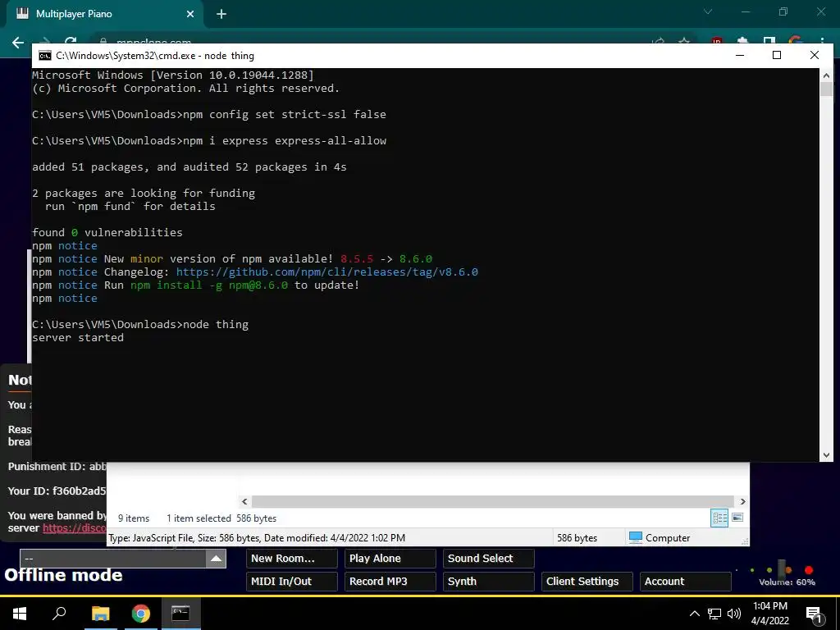Image resolution: width=840 pixels, height=630 pixels.
Task: Click the Play Alone button
Action: (390, 559)
